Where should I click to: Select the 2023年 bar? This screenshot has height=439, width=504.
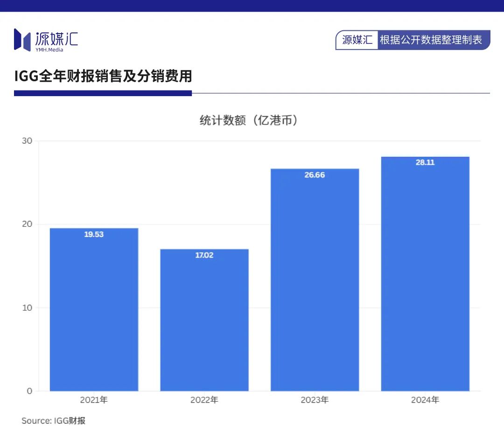315,280
